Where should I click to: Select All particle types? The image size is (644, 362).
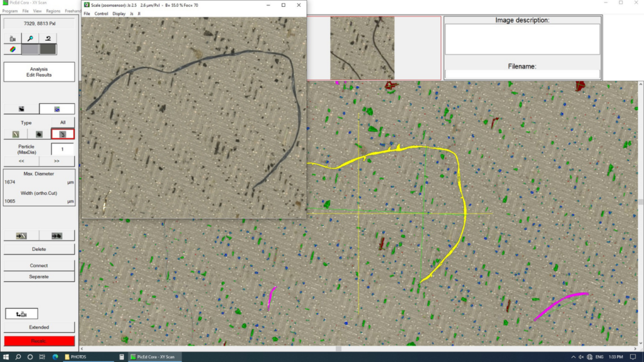click(62, 123)
